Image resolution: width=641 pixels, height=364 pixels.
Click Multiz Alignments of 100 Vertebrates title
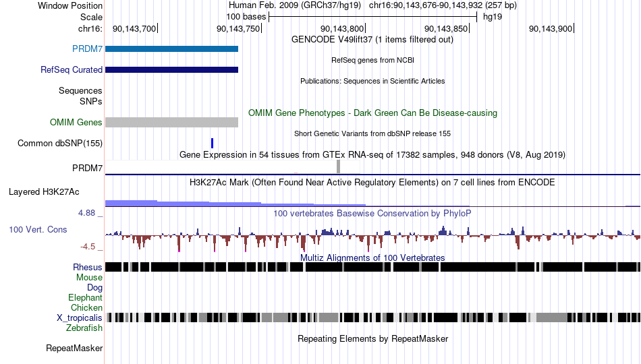pyautogui.click(x=372, y=258)
